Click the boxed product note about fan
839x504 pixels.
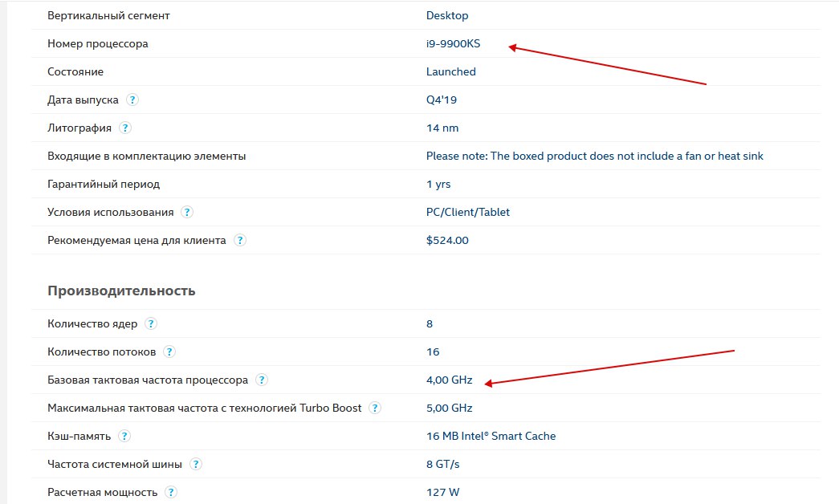pyautogui.click(x=594, y=156)
